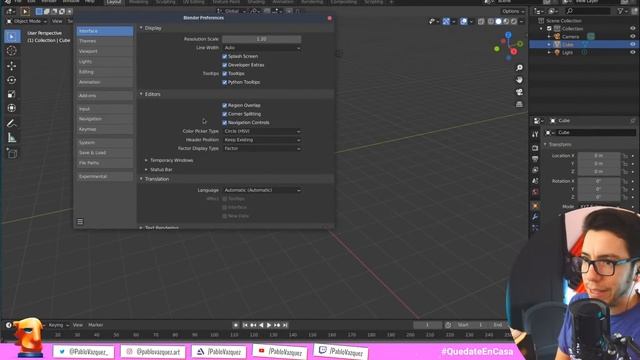Click the current frame number field
This screenshot has height=360, width=640.
click(x=427, y=325)
